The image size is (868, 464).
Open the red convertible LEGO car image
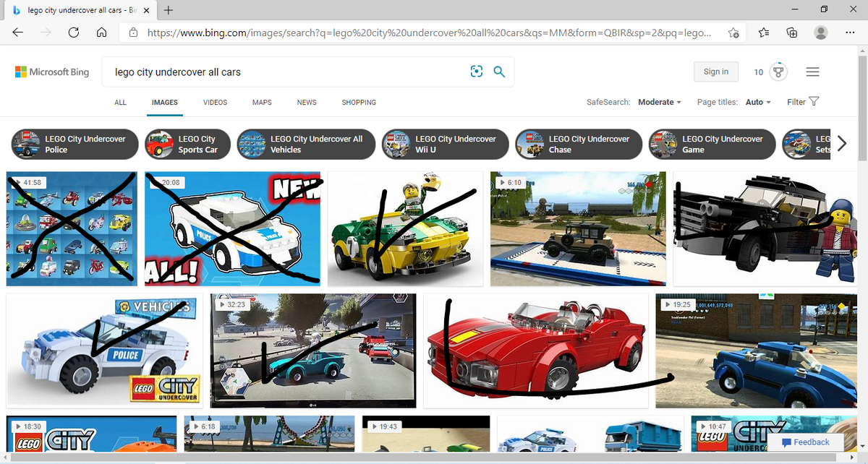[536, 351]
